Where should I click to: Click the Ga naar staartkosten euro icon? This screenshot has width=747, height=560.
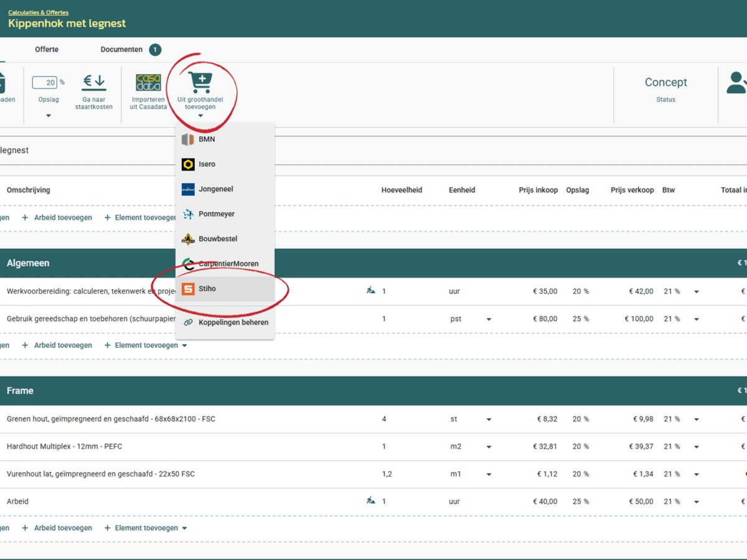95,82
